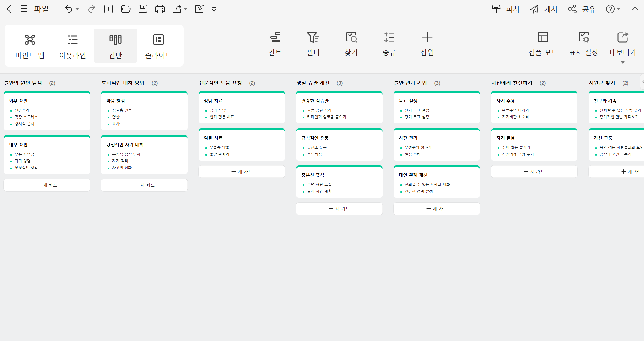Image resolution: width=644 pixels, height=341 pixels.
Task: Select the 자기 수용 card
Action: [x=534, y=107]
